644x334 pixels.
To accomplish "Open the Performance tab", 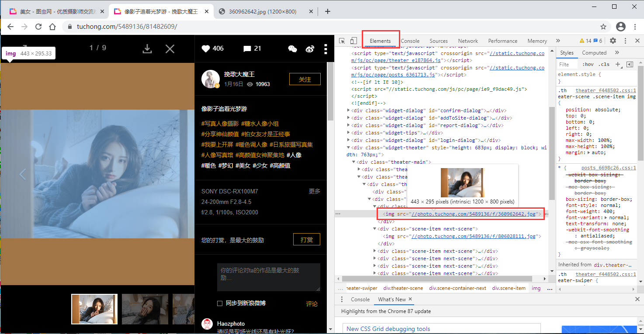I will 502,41.
